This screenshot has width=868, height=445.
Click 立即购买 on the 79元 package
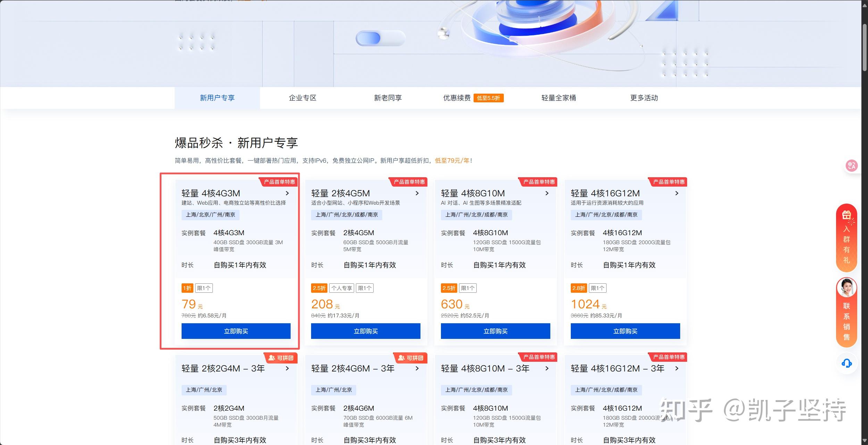click(236, 331)
